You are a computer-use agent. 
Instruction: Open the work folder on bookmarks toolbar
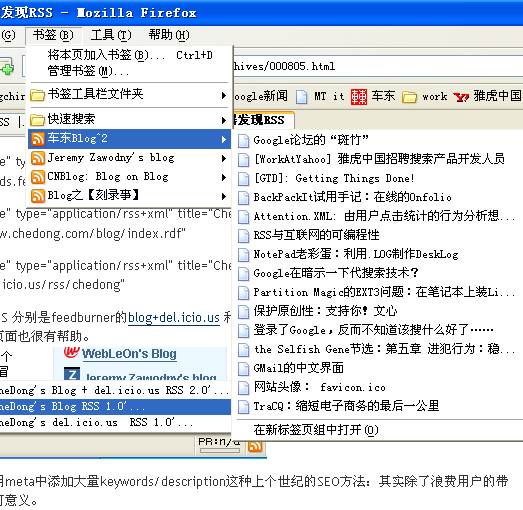pos(425,97)
